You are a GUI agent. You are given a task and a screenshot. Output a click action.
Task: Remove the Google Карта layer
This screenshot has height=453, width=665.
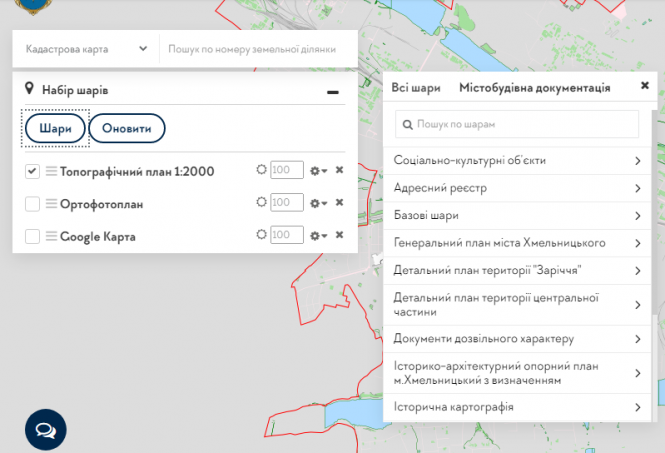coord(339,235)
